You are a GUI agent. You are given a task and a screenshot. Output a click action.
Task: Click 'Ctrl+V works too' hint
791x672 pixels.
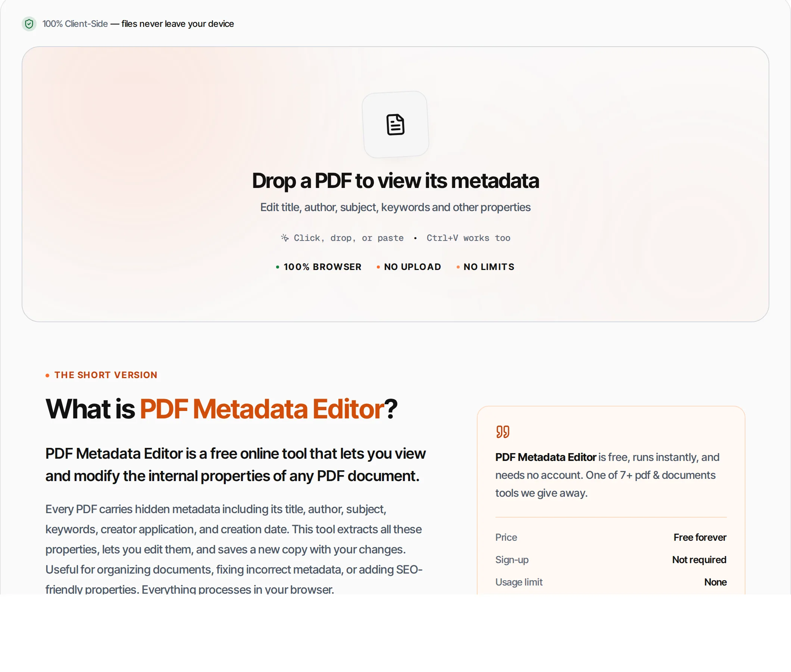click(x=468, y=238)
